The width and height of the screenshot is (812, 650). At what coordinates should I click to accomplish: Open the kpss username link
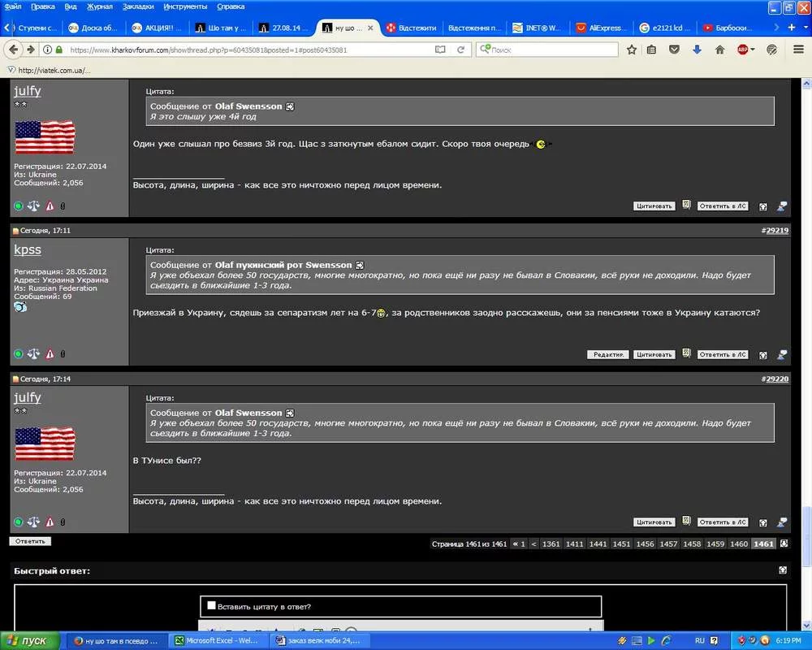pos(28,249)
